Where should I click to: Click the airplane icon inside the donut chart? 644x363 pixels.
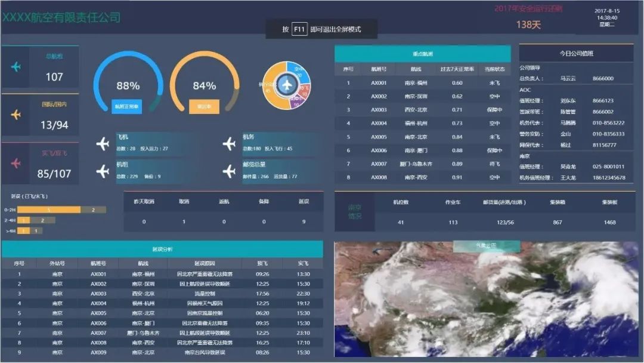point(287,85)
